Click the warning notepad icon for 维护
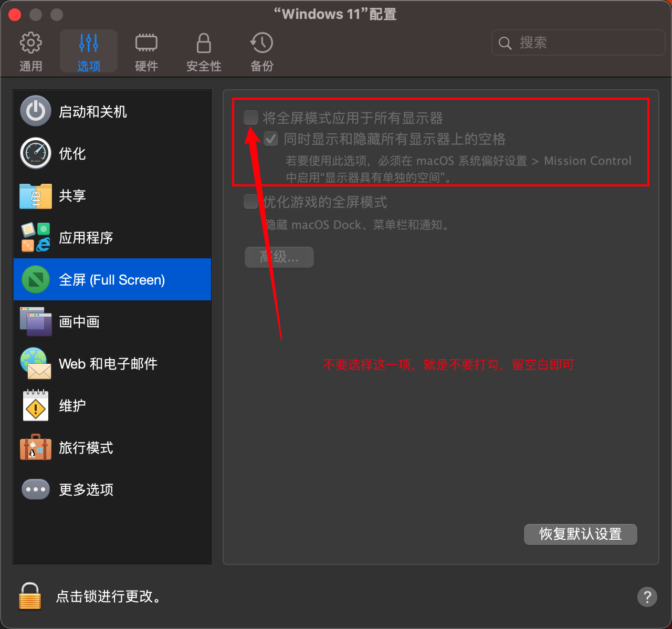The width and height of the screenshot is (672, 629). pos(36,405)
